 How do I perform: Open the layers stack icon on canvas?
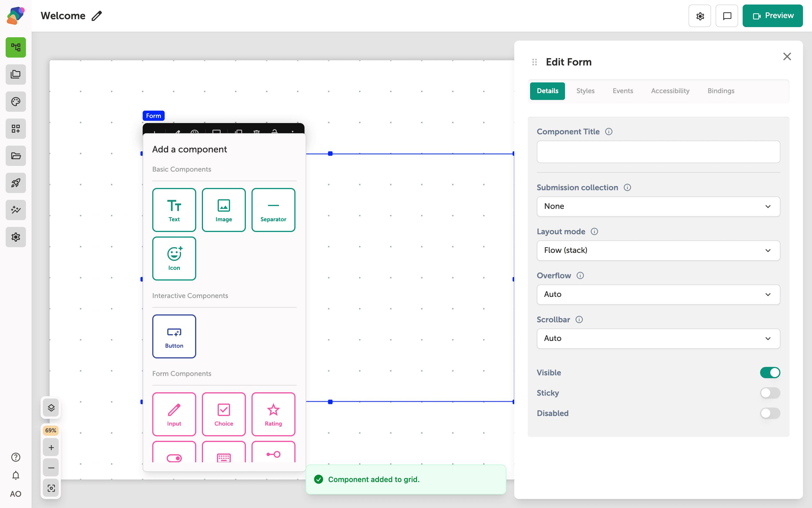coord(51,408)
